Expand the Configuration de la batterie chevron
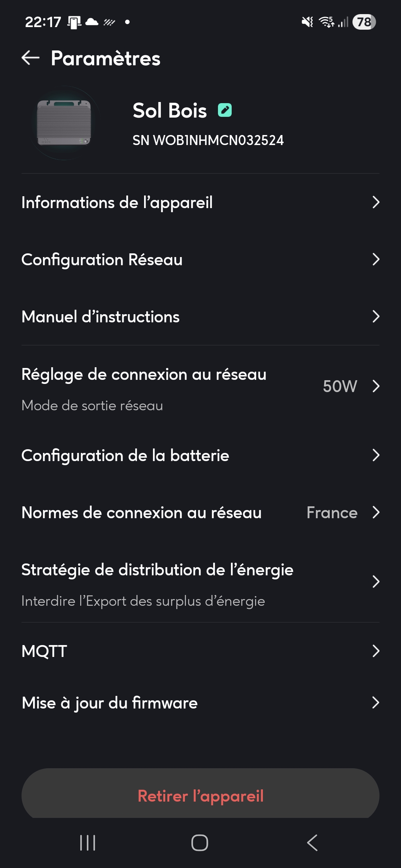Screen dimensions: 401x868 [x=376, y=455]
